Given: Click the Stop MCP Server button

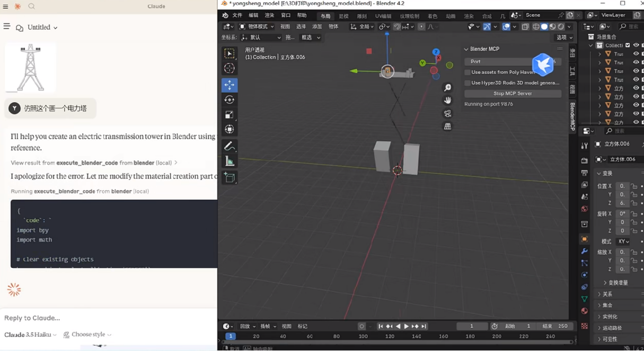Looking at the screenshot, I should (x=513, y=94).
